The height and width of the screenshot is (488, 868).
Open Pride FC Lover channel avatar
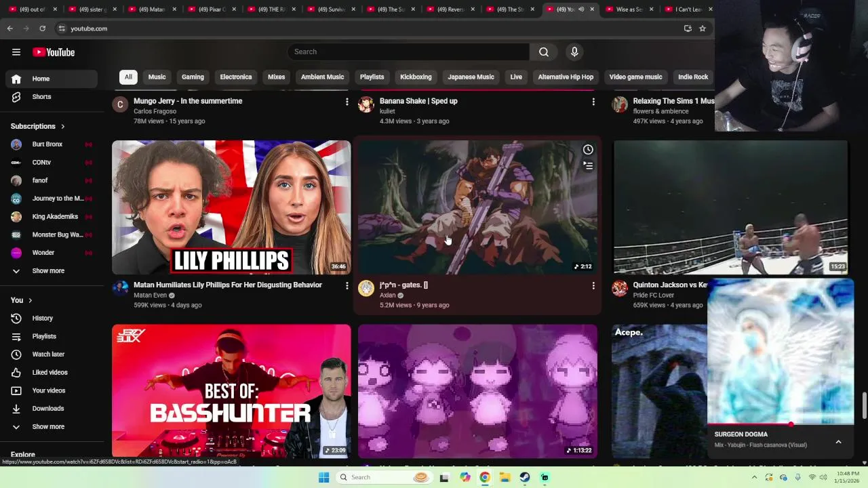click(620, 288)
